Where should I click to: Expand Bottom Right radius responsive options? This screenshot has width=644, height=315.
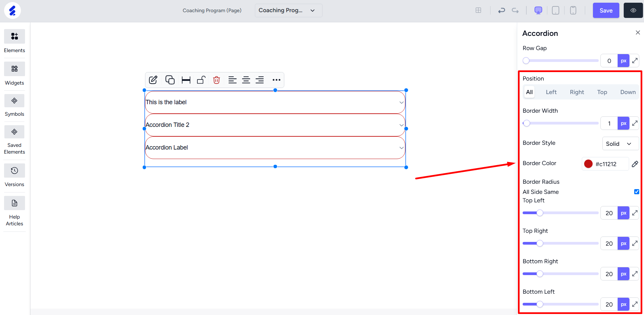635,274
